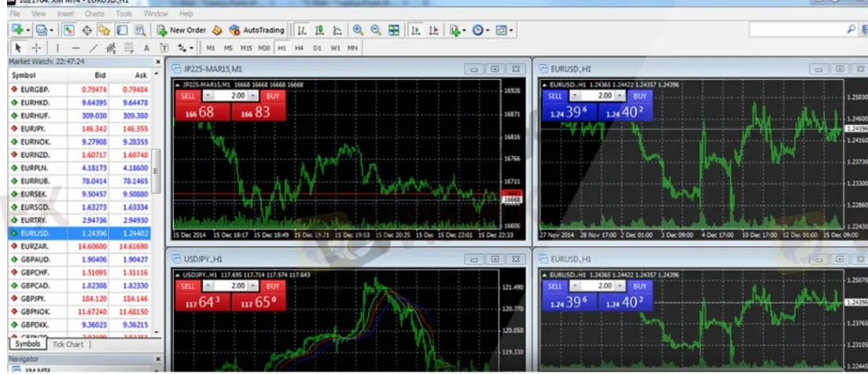Switch to the Tick Chart tab
Image resolution: width=868 pixels, height=374 pixels.
[x=68, y=344]
